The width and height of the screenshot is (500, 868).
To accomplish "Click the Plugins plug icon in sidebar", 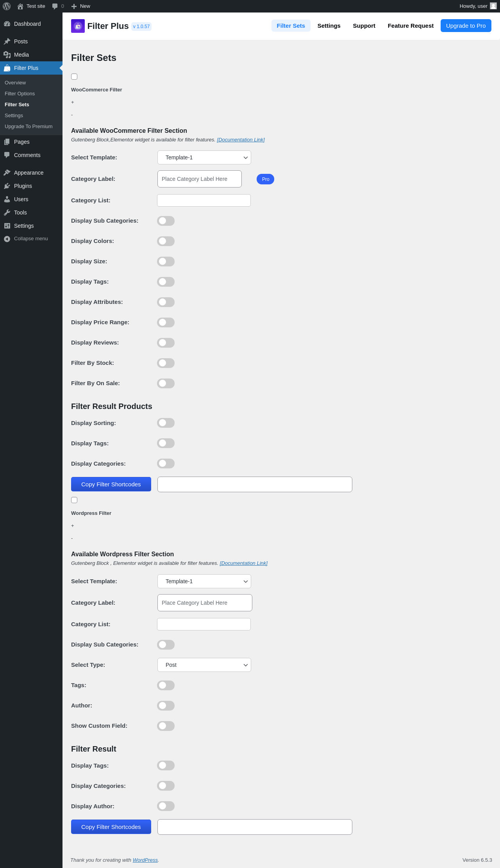I will pyautogui.click(x=7, y=186).
